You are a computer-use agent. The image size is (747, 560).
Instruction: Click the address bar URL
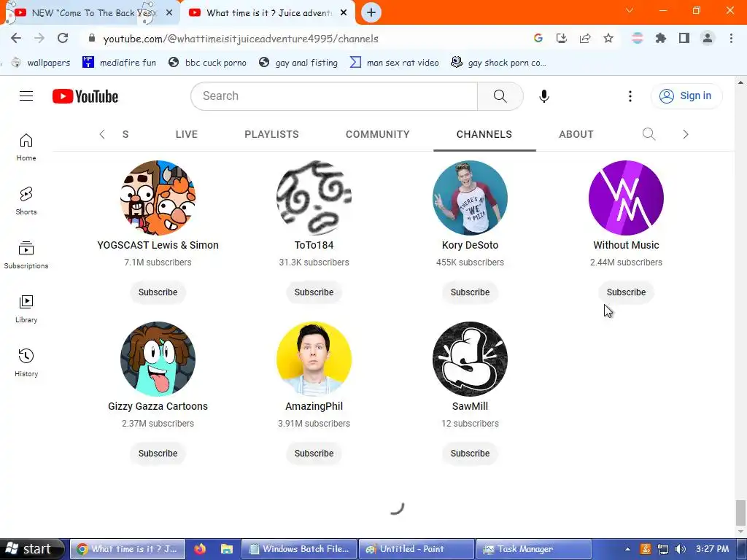coord(241,39)
